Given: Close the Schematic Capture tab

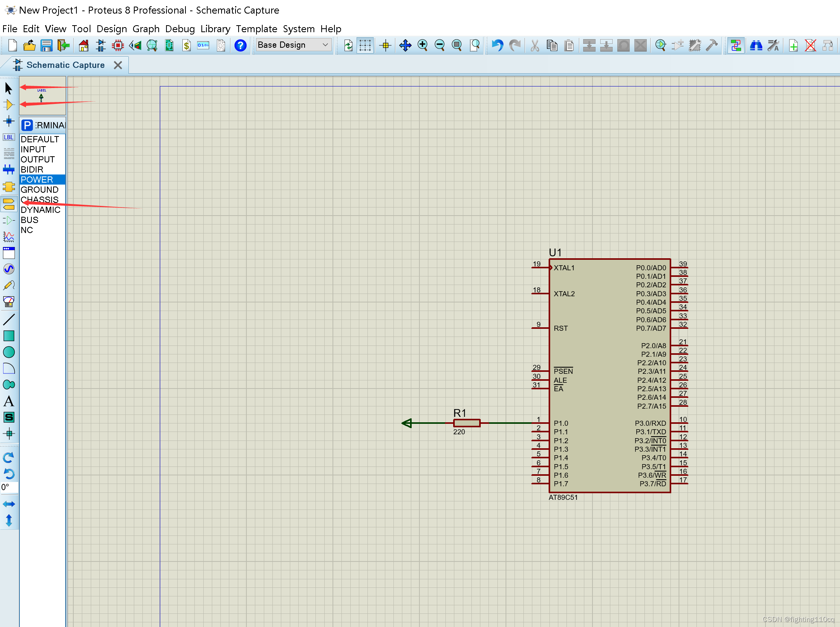Looking at the screenshot, I should [x=118, y=65].
